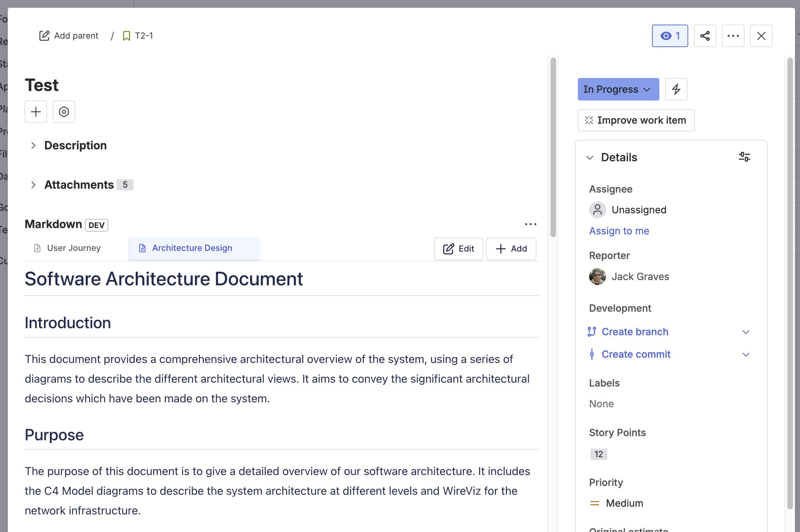Switch to the User Journey tab
800x532 pixels.
[74, 248]
